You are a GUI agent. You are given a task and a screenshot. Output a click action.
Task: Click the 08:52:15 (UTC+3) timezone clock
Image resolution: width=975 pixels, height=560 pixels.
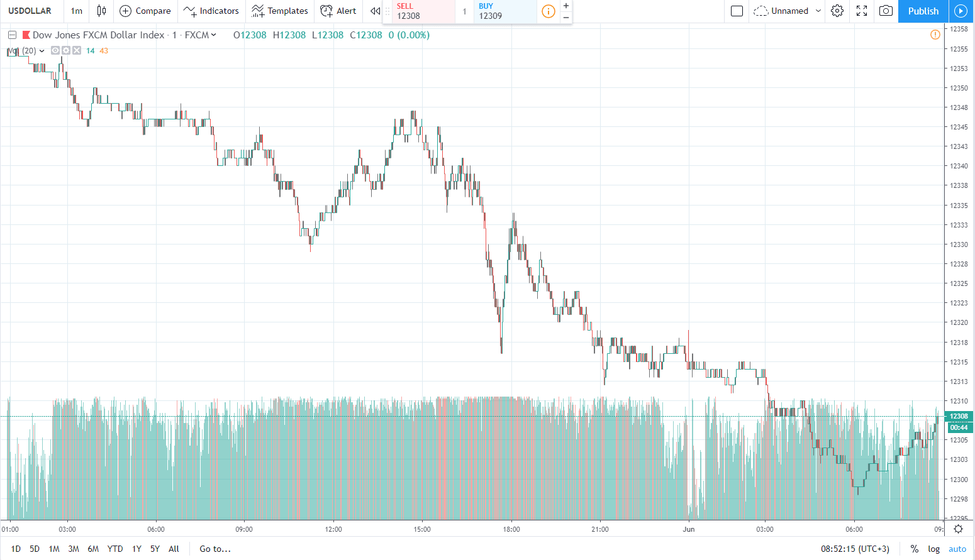click(x=855, y=549)
